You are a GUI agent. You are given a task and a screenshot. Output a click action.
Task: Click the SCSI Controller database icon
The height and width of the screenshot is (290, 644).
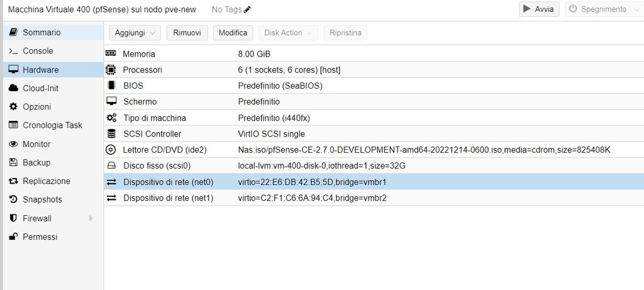tap(111, 134)
